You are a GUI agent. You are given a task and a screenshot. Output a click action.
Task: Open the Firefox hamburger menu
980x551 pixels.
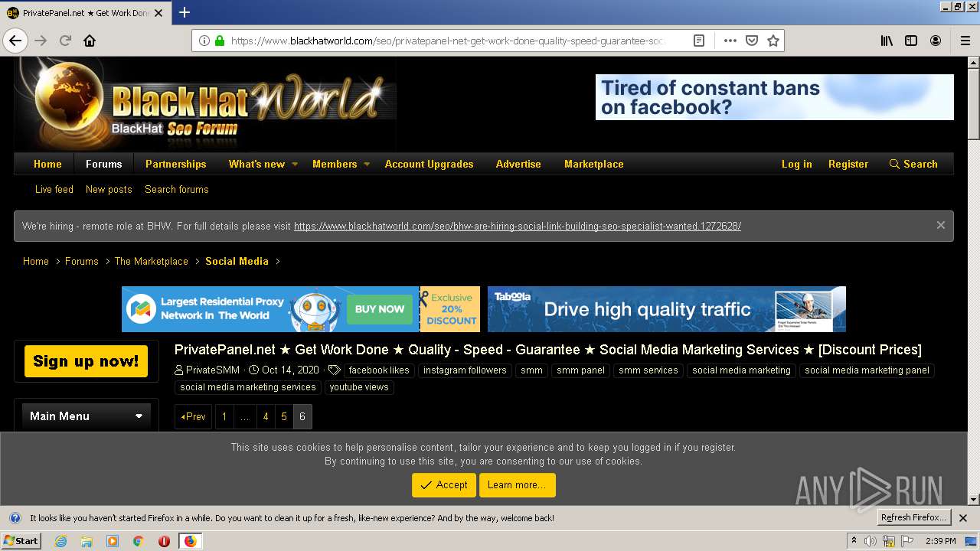(965, 41)
